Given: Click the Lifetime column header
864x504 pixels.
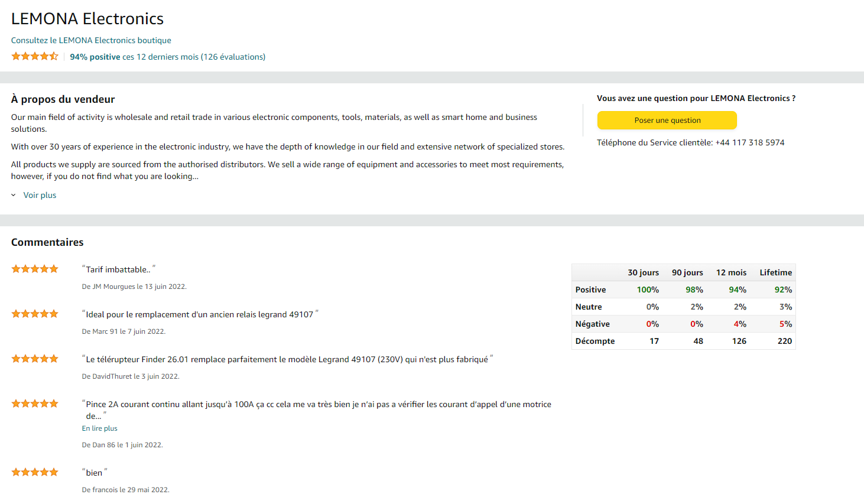Looking at the screenshot, I should pyautogui.click(x=776, y=272).
